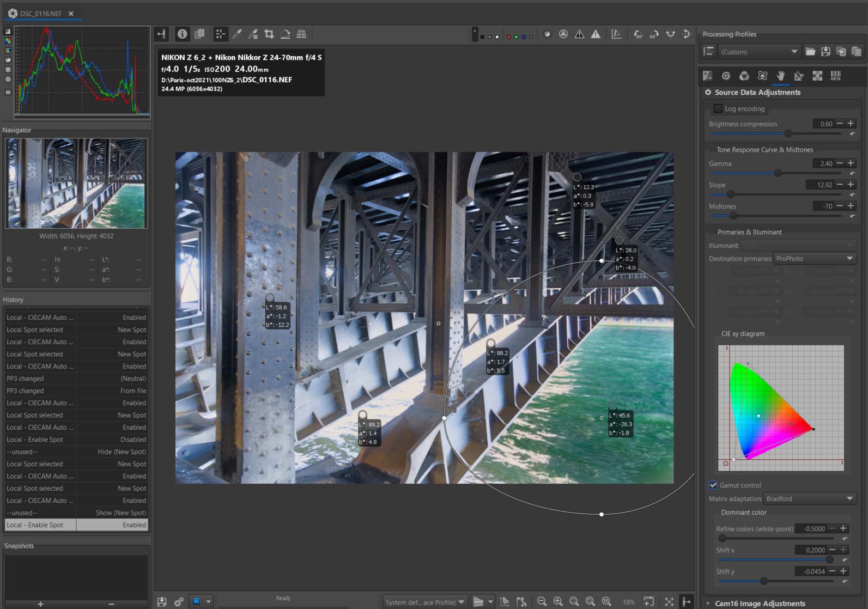Viewport: 868px width, 609px height.
Task: Open the Matrix adaptation Bradford dropdown
Action: [809, 499]
